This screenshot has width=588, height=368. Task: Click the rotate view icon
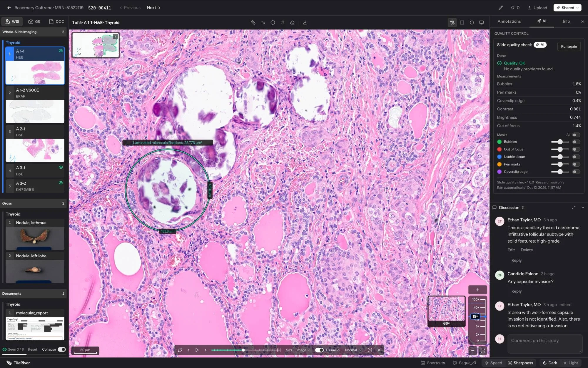pos(472,22)
